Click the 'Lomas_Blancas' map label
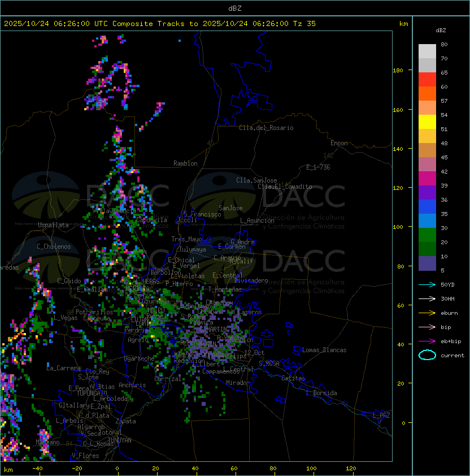 324,350
